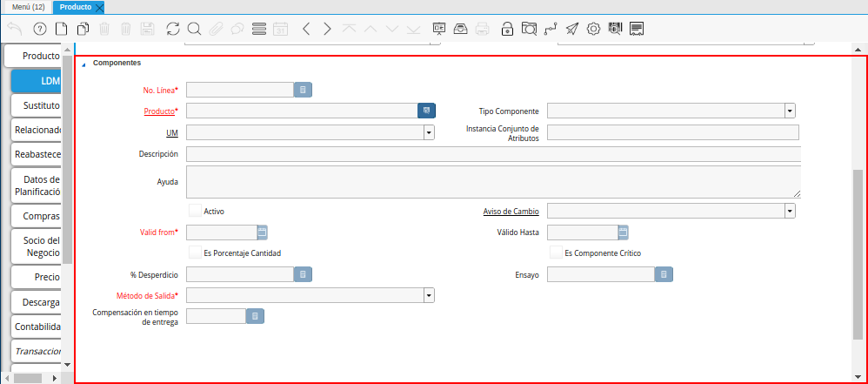Click the Producto field label link
The width and height of the screenshot is (868, 384).
[x=159, y=111]
